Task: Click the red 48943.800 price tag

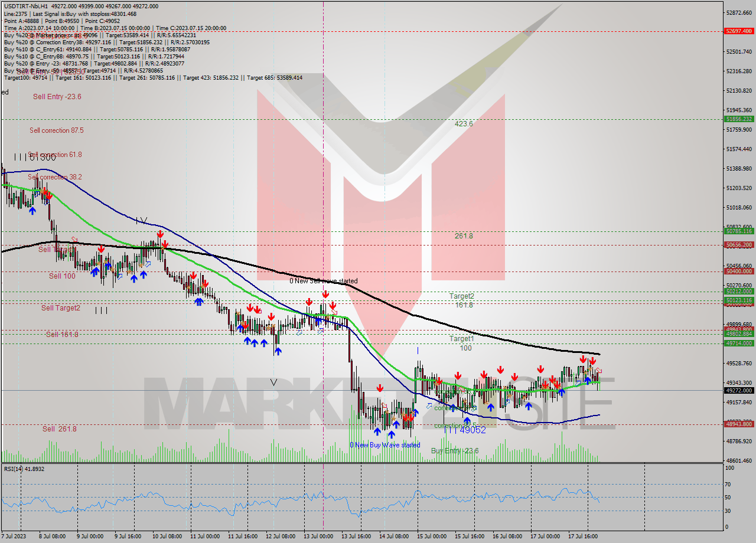Action: tap(739, 424)
